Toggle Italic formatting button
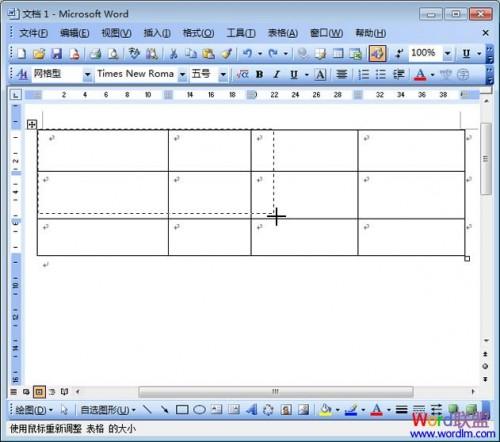 [276, 74]
